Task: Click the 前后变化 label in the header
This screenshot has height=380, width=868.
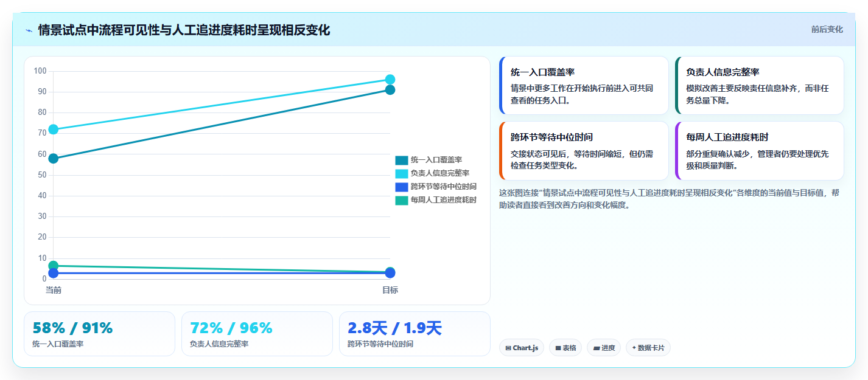Action: coord(827,29)
